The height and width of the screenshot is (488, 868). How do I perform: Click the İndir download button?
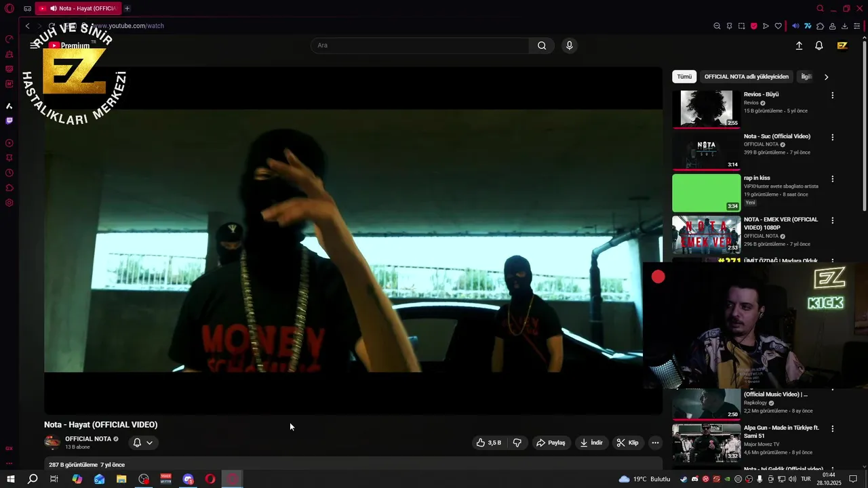(591, 443)
